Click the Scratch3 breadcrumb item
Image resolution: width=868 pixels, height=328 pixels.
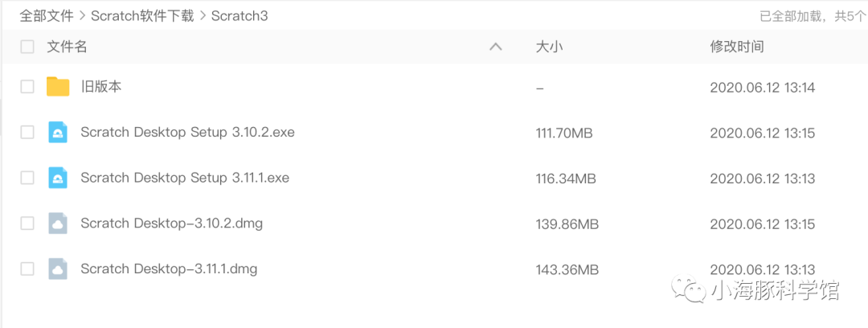pos(240,16)
